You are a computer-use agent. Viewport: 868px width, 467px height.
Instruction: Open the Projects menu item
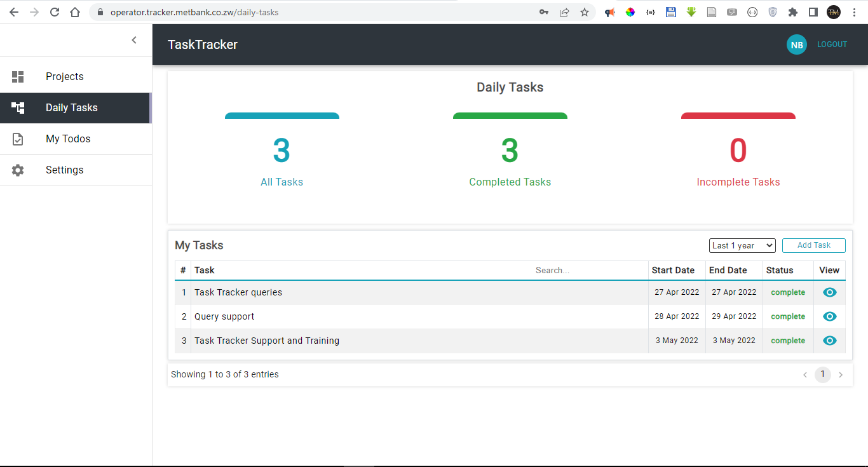click(x=65, y=77)
